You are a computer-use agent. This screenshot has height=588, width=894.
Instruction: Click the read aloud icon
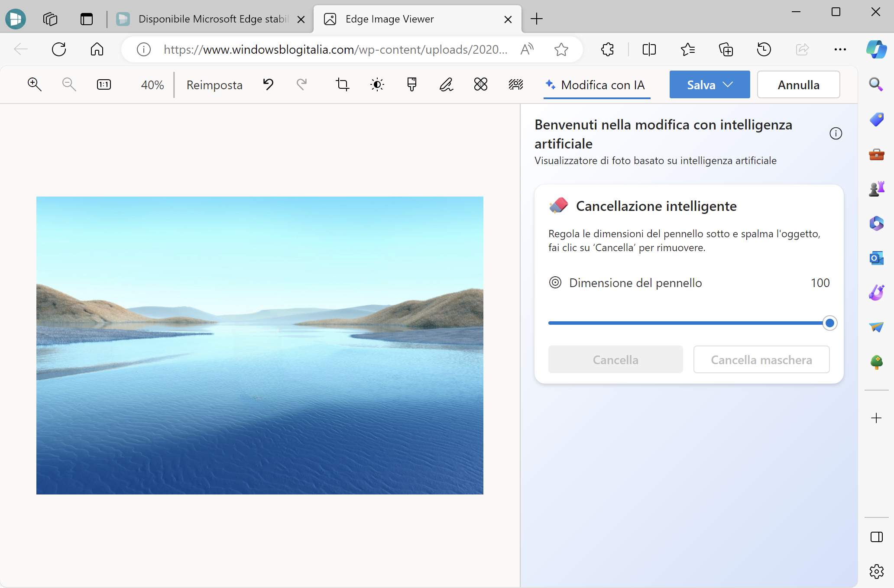click(527, 49)
